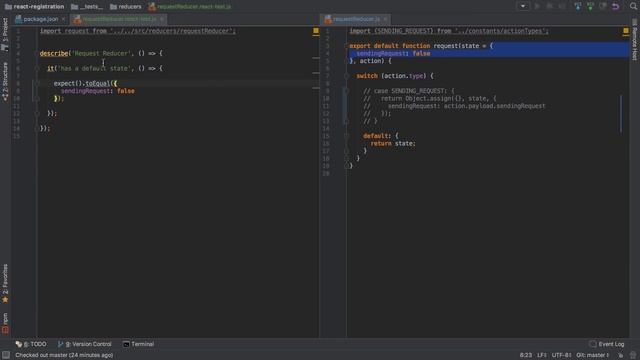Toggle tool window bars via bottom-left corner icon

click(6, 355)
